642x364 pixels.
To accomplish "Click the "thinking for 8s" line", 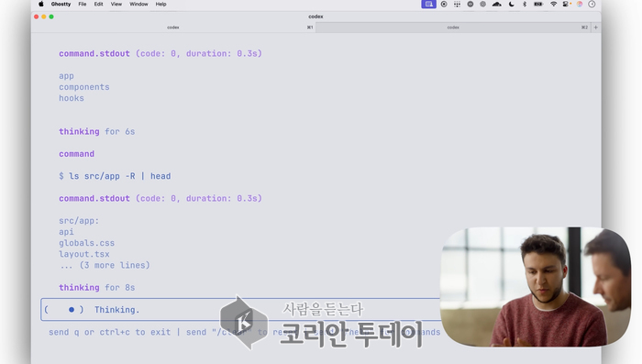I will click(96, 287).
